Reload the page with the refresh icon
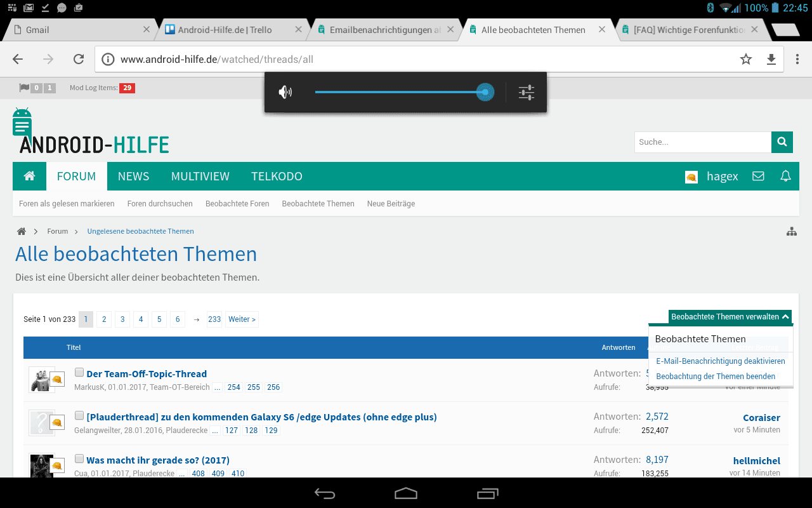This screenshot has width=812, height=508. (79, 59)
